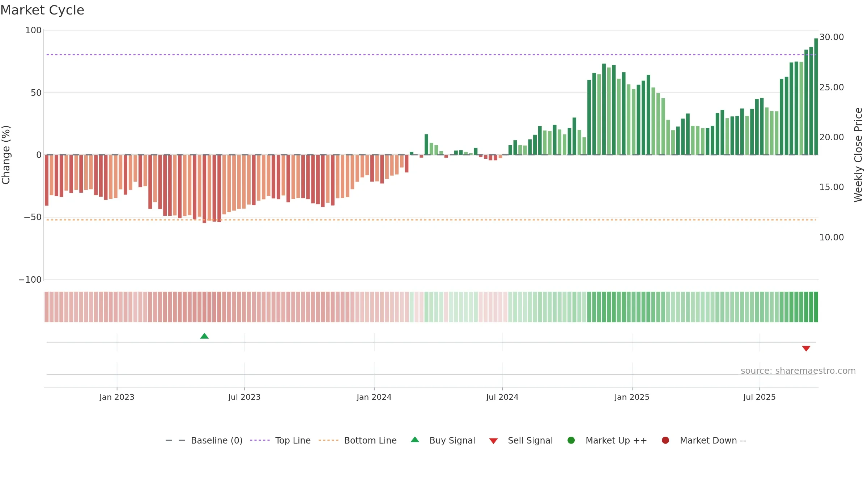
Task: Click the red triangle icon in legend
Action: pyautogui.click(x=493, y=441)
